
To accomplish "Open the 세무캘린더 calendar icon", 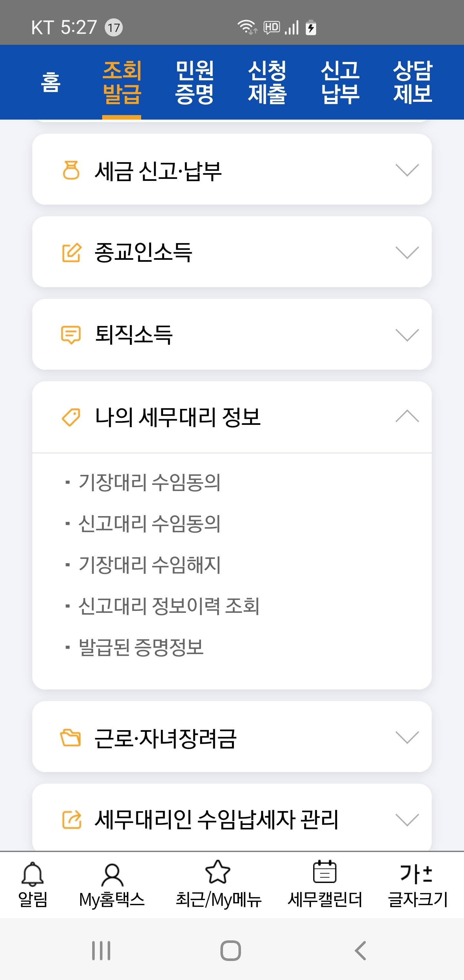I will click(x=324, y=872).
